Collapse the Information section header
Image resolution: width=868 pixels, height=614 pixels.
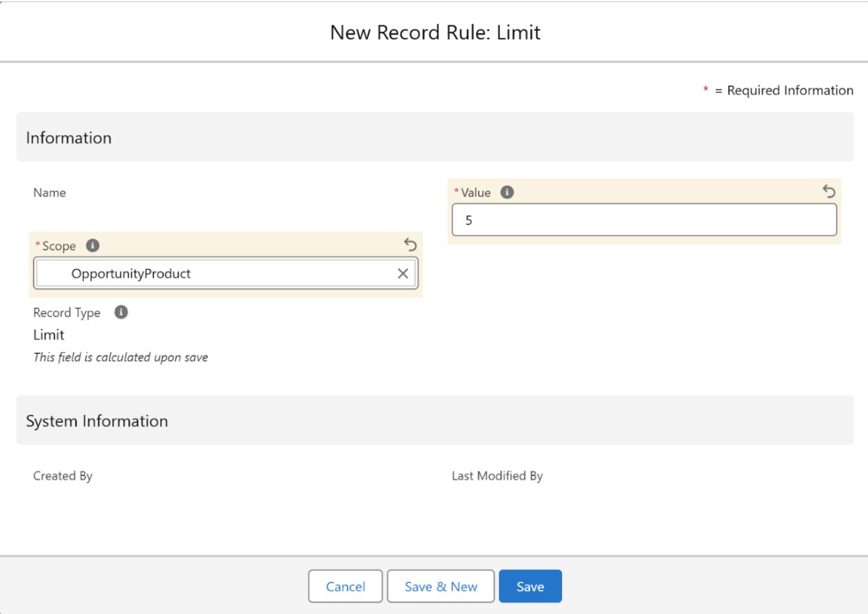[69, 138]
